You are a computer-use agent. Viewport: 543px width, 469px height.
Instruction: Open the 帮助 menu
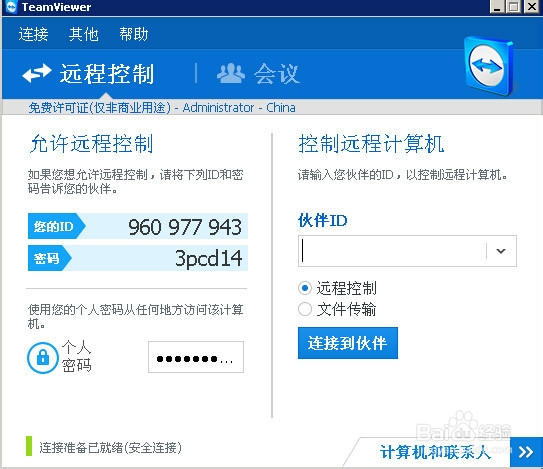[134, 34]
